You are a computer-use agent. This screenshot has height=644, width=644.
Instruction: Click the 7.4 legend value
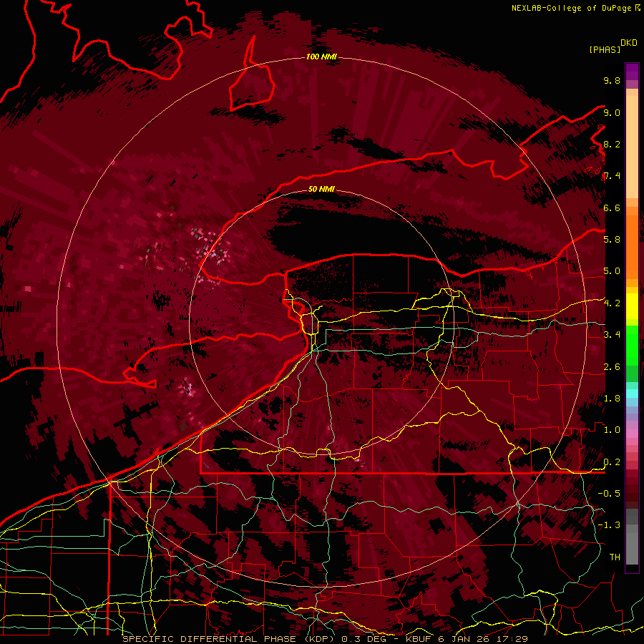612,176
